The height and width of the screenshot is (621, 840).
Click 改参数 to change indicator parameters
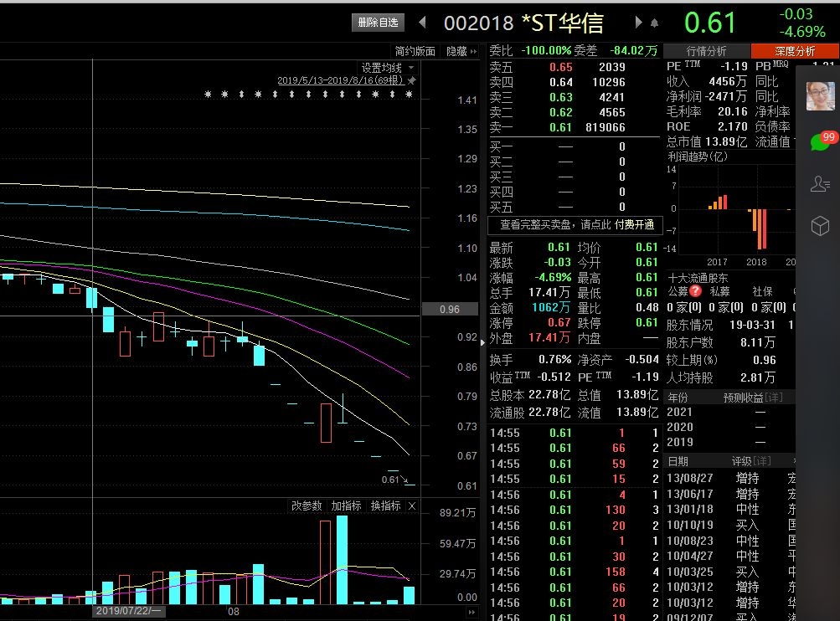click(x=307, y=506)
